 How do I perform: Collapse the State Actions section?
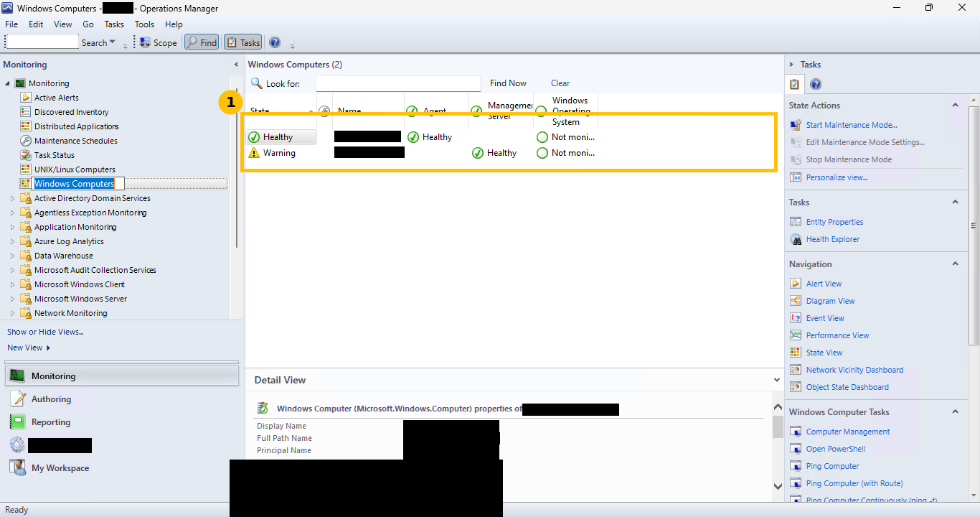(x=955, y=105)
